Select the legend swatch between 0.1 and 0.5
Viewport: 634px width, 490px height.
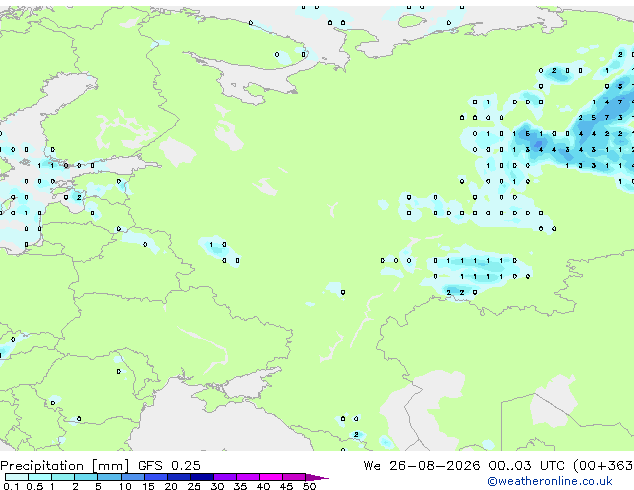[x=17, y=477]
